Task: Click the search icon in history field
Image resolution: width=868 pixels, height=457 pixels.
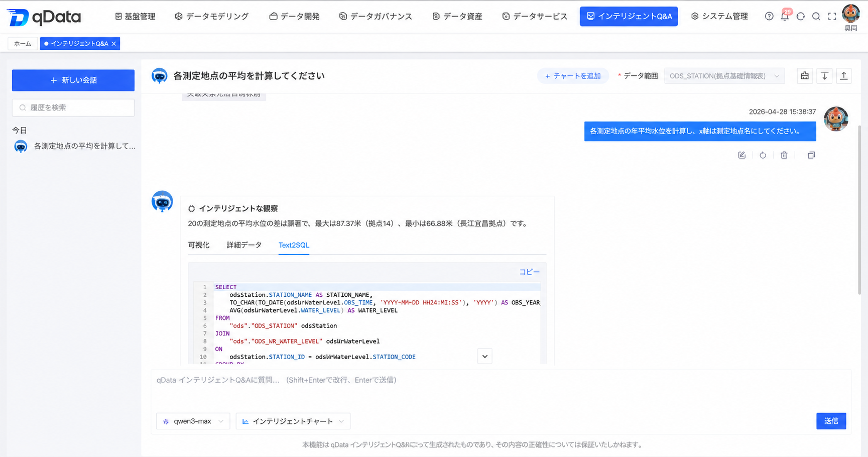Action: 23,107
